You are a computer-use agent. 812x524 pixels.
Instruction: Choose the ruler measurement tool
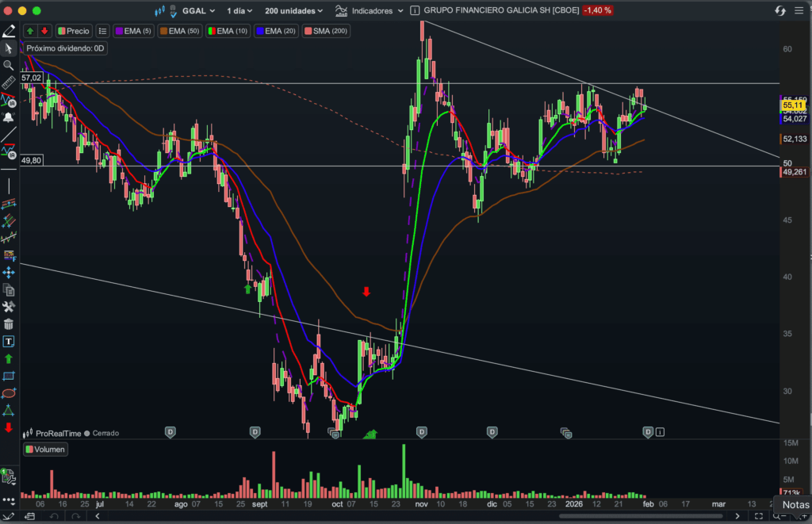click(x=9, y=82)
